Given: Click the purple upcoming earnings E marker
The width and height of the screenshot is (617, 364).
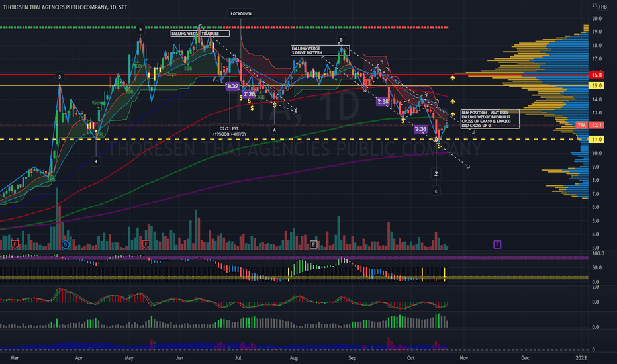Looking at the screenshot, I should (x=497, y=244).
